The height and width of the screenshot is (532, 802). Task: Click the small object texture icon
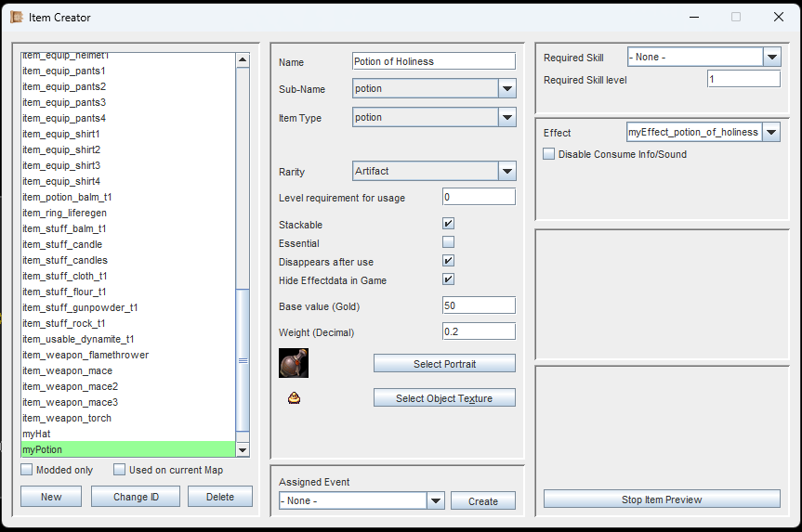pyautogui.click(x=294, y=398)
